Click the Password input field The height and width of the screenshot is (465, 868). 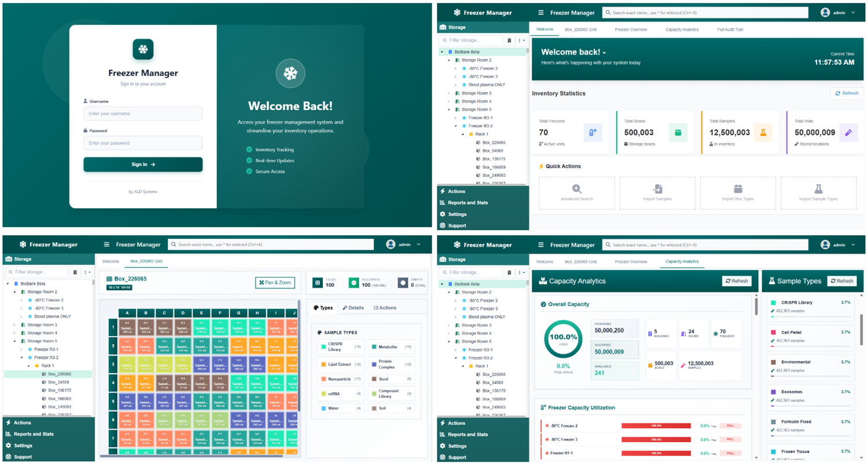143,143
